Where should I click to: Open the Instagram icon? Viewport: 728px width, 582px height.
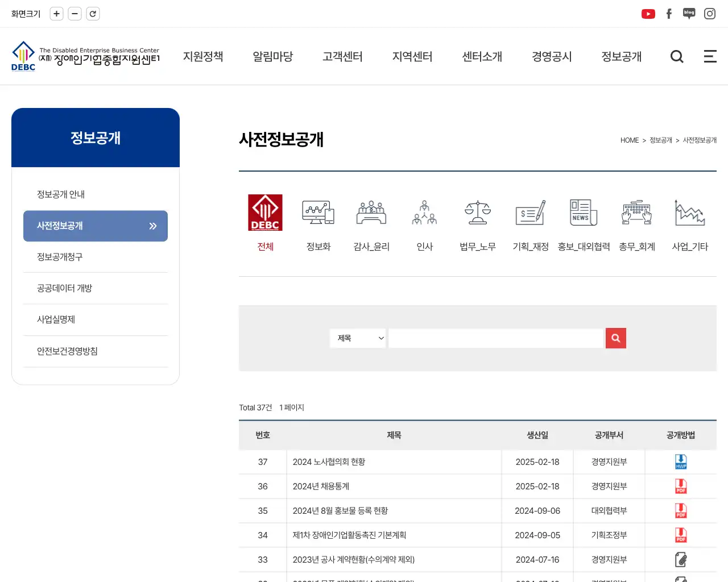[x=710, y=14]
